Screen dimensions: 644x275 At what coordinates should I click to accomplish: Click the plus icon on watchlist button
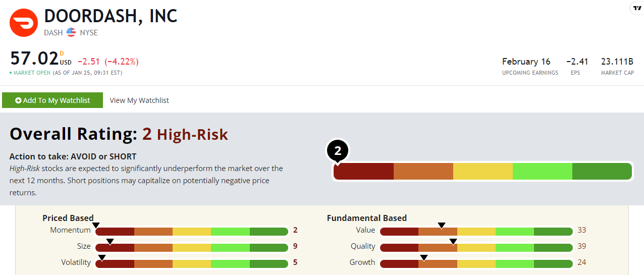click(x=18, y=100)
